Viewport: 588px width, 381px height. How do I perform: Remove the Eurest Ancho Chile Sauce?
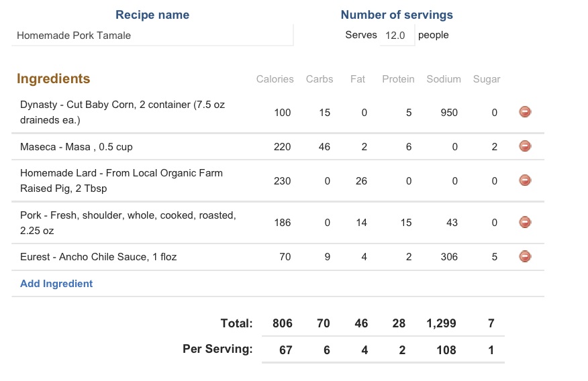[x=526, y=256]
